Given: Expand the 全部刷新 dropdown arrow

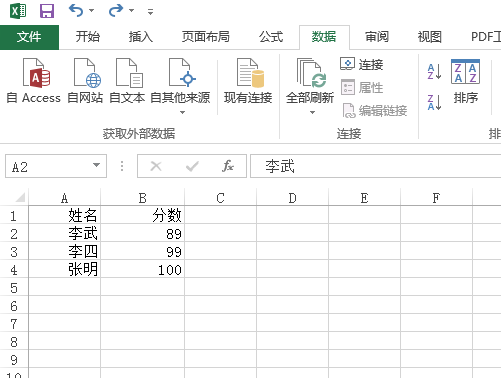Looking at the screenshot, I should (312, 112).
